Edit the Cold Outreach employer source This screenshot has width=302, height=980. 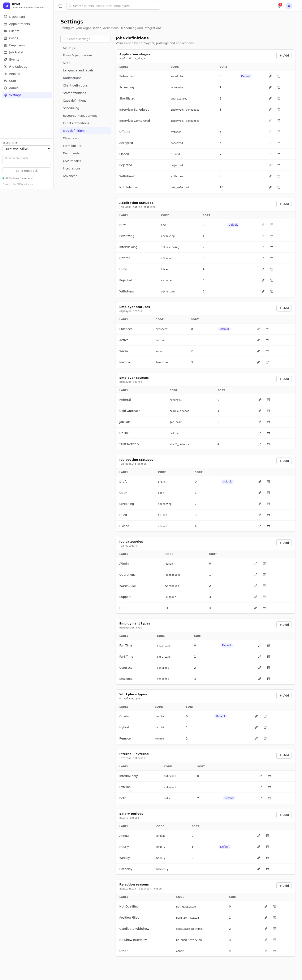260,411
